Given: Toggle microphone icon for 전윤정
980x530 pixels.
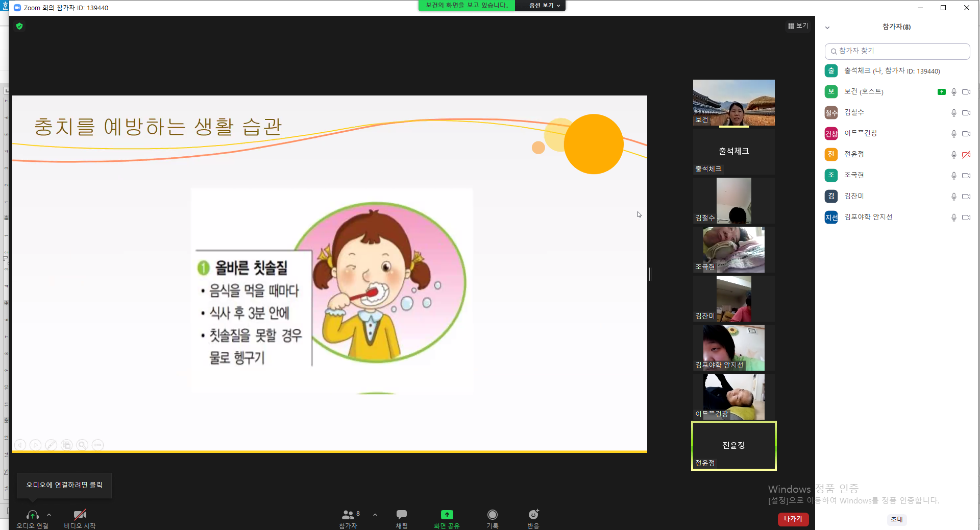Looking at the screenshot, I should coord(953,155).
